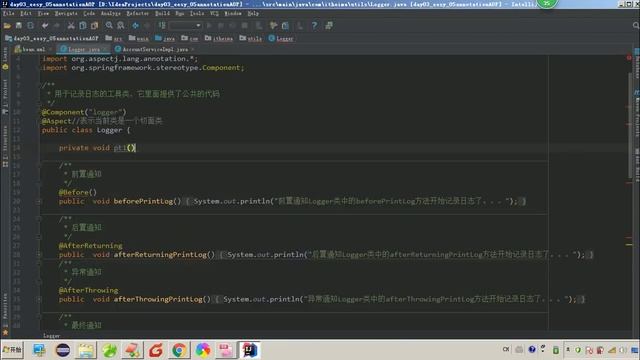The width and height of the screenshot is (640, 360).
Task: Click the @AfterReturning annotation
Action: pyautogui.click(x=90, y=246)
